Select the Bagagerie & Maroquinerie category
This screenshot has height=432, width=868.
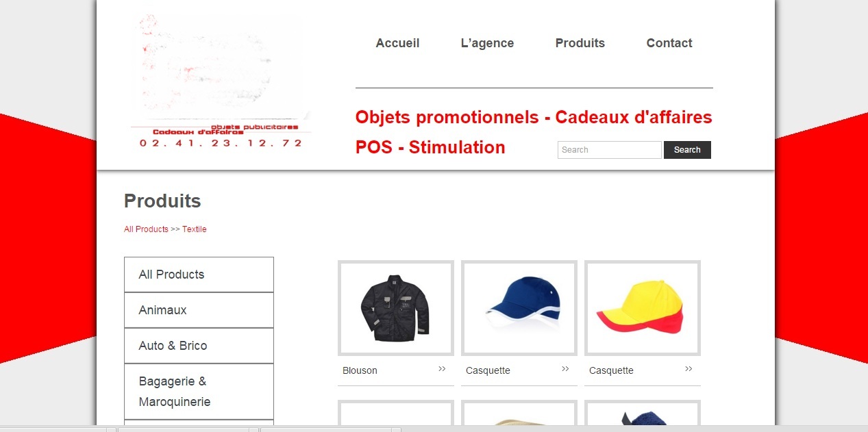tap(199, 392)
